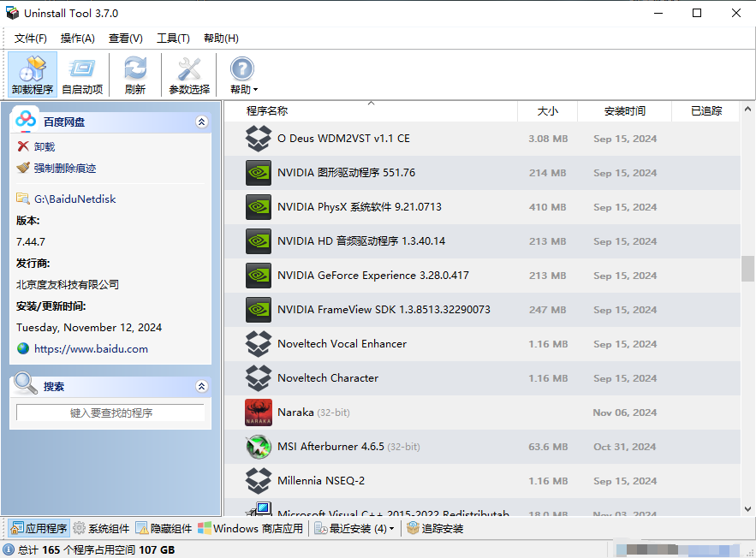The width and height of the screenshot is (756, 558).
Task: Open the 自启动项 startup items view
Action: click(x=82, y=74)
